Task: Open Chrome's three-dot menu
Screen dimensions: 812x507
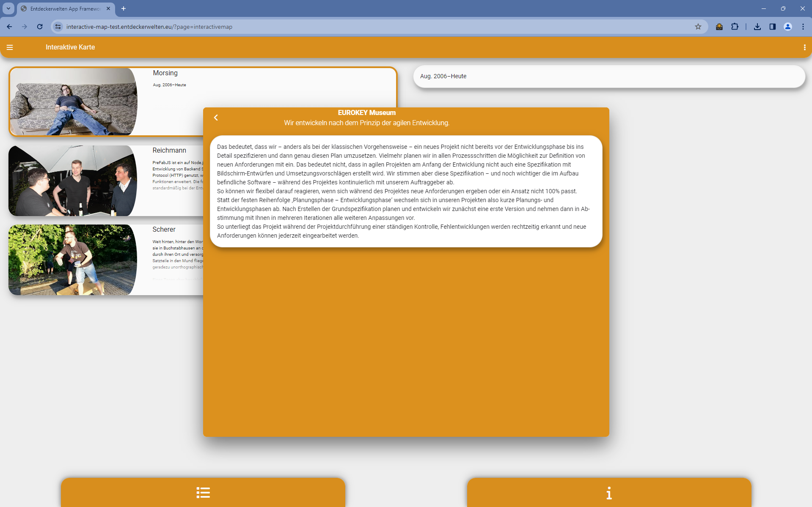Action: click(803, 27)
